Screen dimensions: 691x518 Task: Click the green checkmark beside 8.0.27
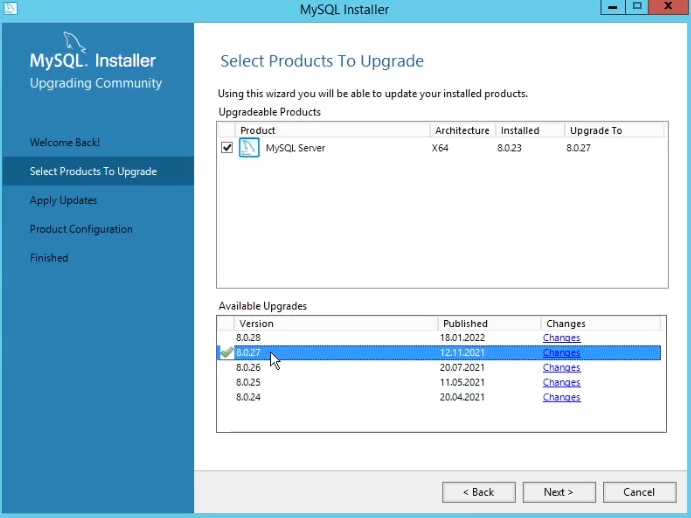227,352
